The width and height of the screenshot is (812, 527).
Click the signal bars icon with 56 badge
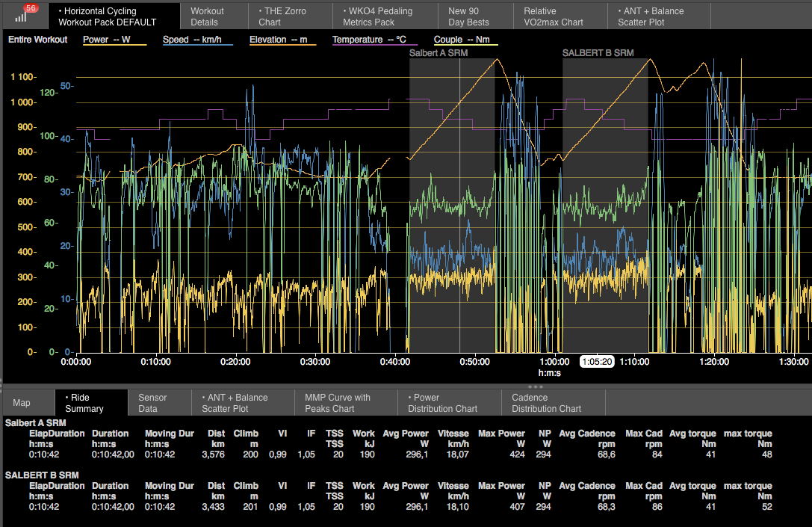(x=25, y=13)
